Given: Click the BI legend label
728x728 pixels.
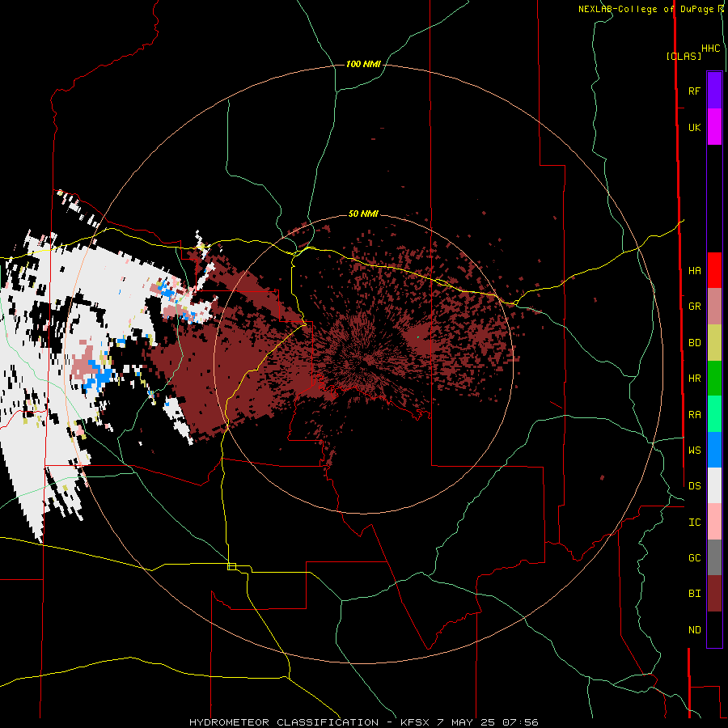Looking at the screenshot, I should [x=694, y=594].
